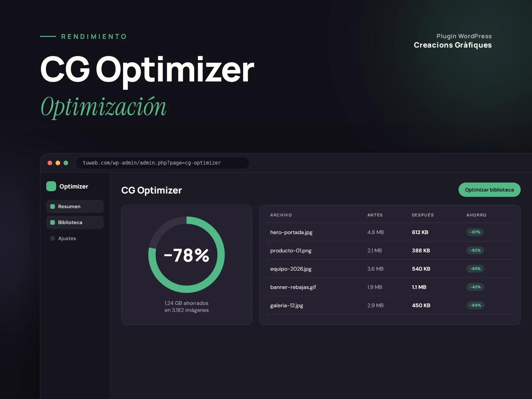Screen dimensions: 532x399
Task: Click the red window dot
Action: (x=50, y=163)
